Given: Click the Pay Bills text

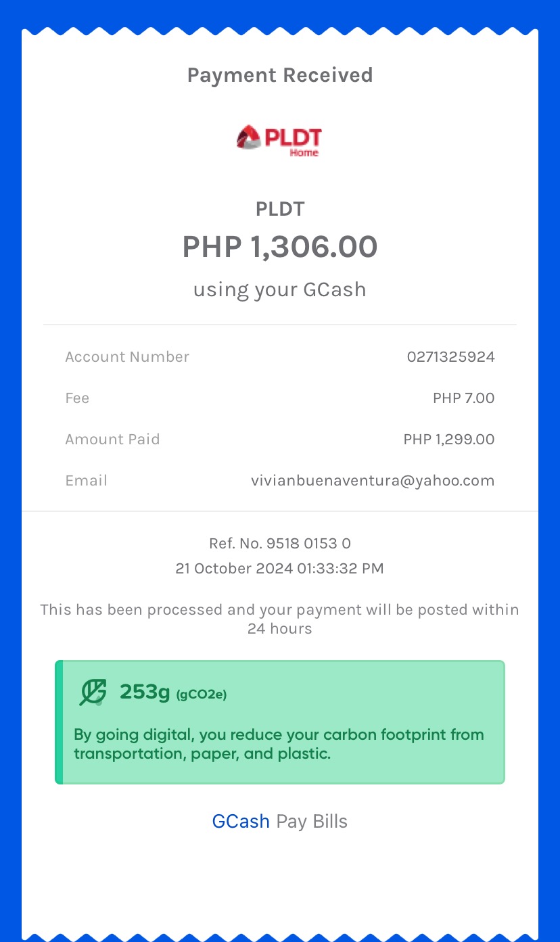Looking at the screenshot, I should pos(312,822).
